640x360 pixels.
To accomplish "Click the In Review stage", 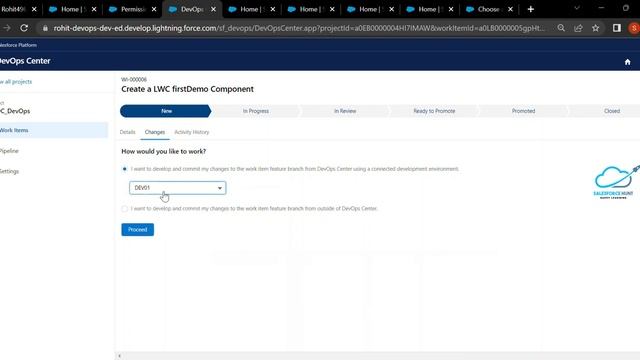I will pyautogui.click(x=345, y=111).
